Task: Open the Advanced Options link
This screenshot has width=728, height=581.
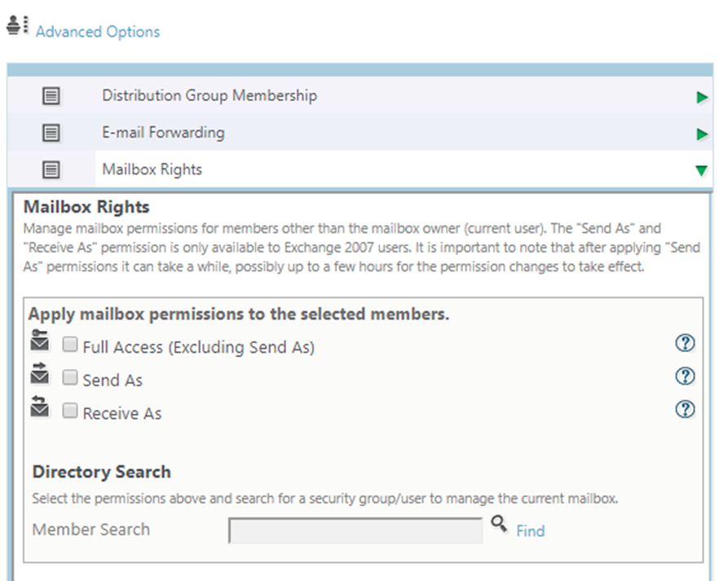Action: tap(98, 32)
